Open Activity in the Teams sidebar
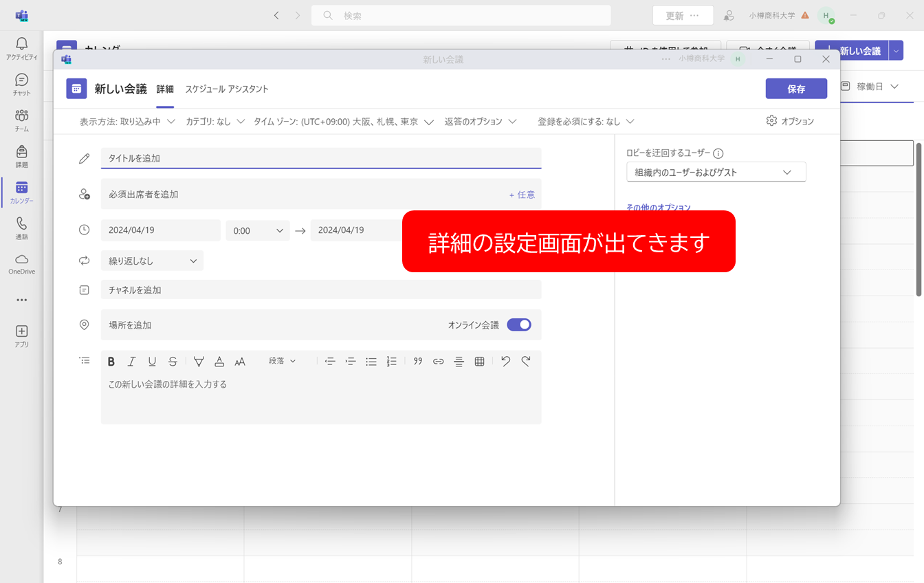 tap(21, 49)
